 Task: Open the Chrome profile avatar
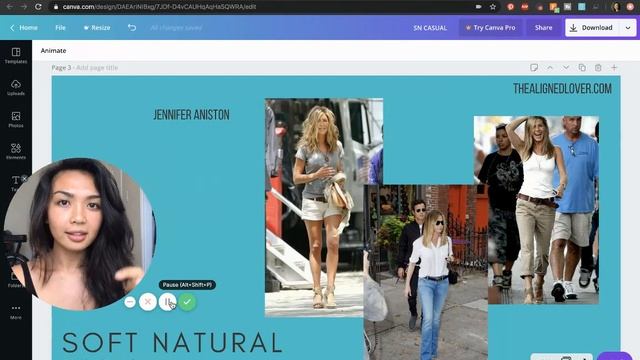[x=616, y=7]
